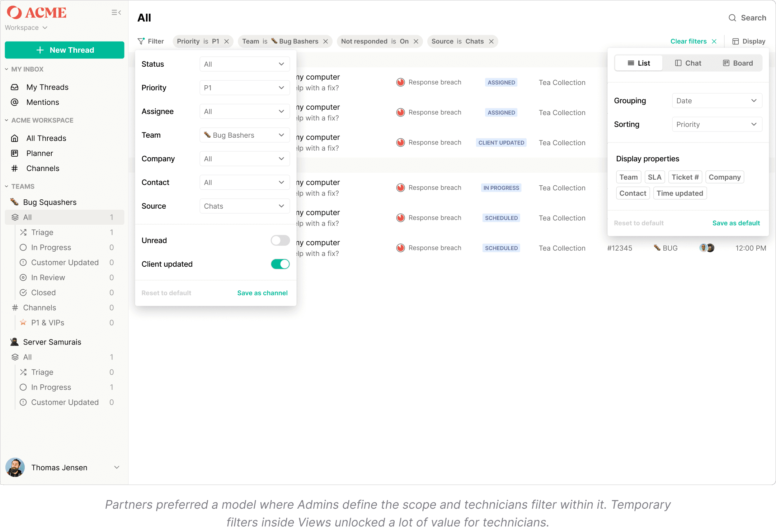
Task: Enable the Unread toggle
Action: [280, 241]
